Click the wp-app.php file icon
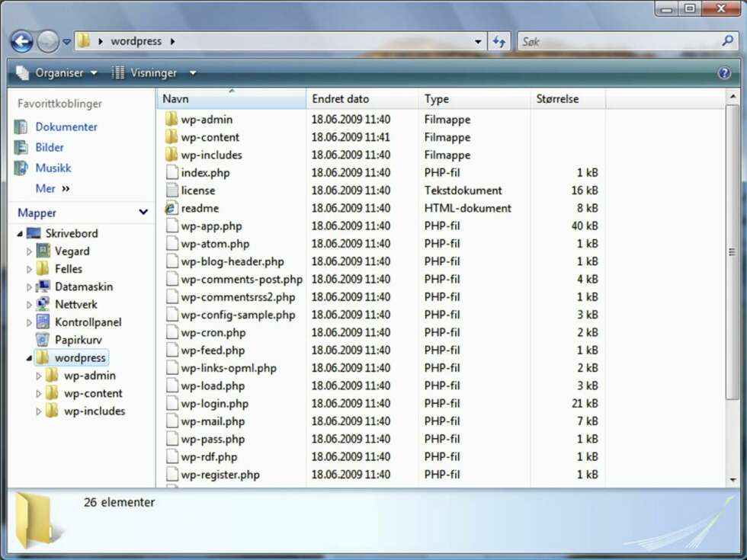The height and width of the screenshot is (560, 747). point(172,226)
